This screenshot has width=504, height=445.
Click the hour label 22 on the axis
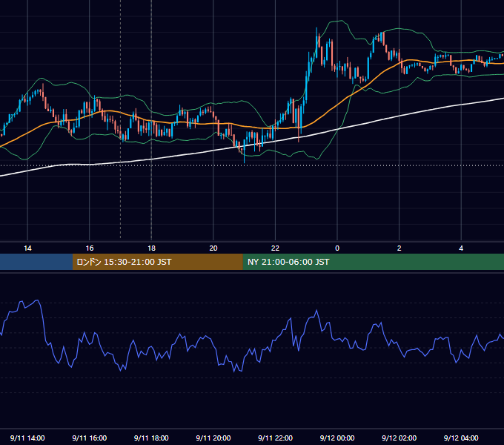[x=275, y=248]
